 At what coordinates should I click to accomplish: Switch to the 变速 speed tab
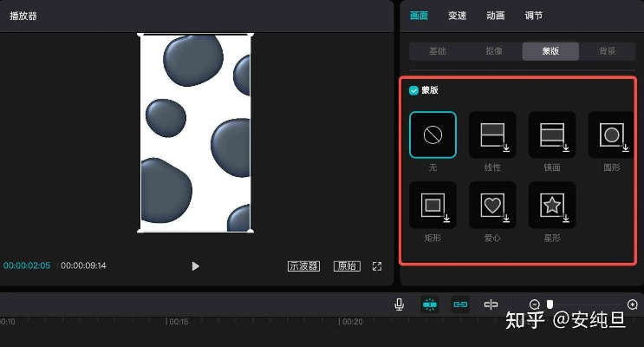click(457, 16)
